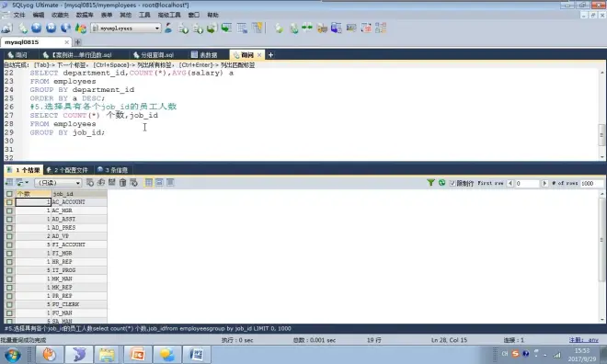
Task: Toggle the limit rows checkbox
Action: tap(452, 183)
